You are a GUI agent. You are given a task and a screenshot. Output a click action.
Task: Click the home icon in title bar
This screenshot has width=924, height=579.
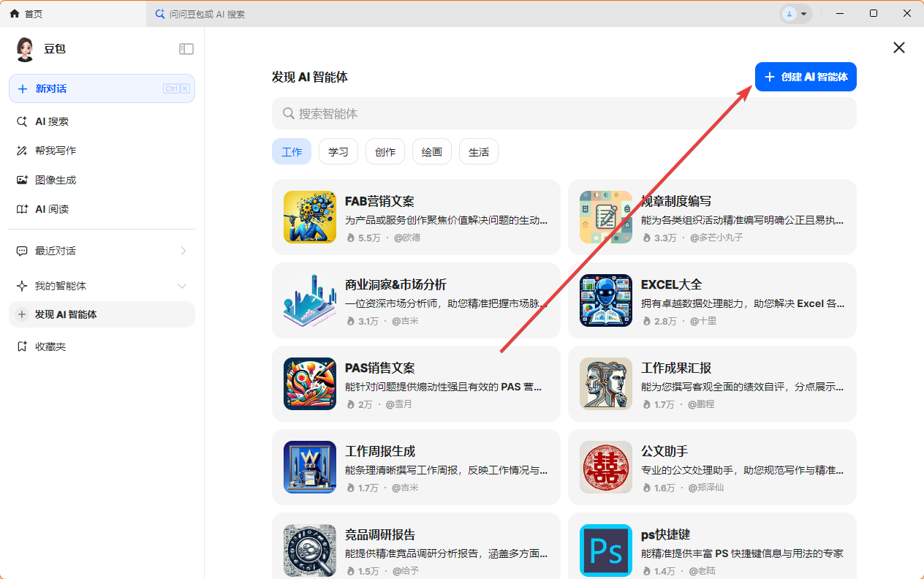coord(15,14)
